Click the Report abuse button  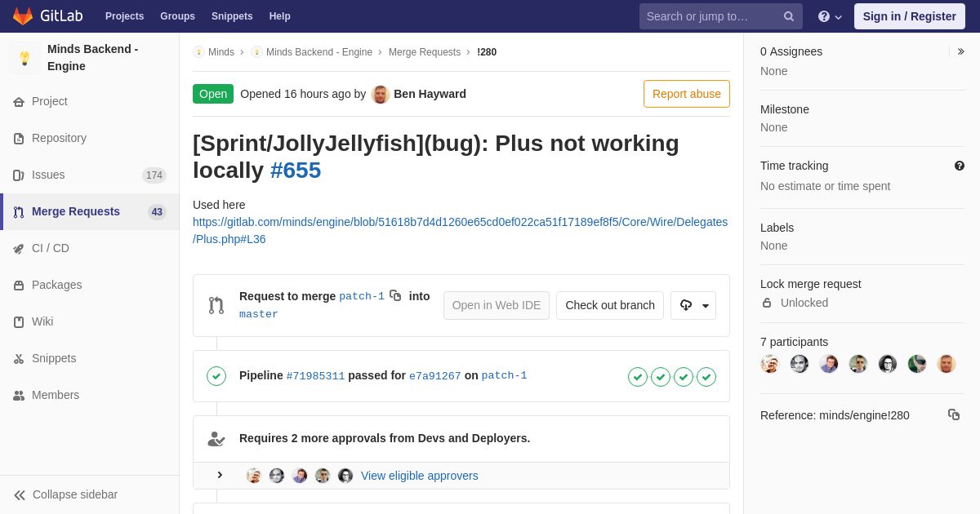pyautogui.click(x=687, y=94)
